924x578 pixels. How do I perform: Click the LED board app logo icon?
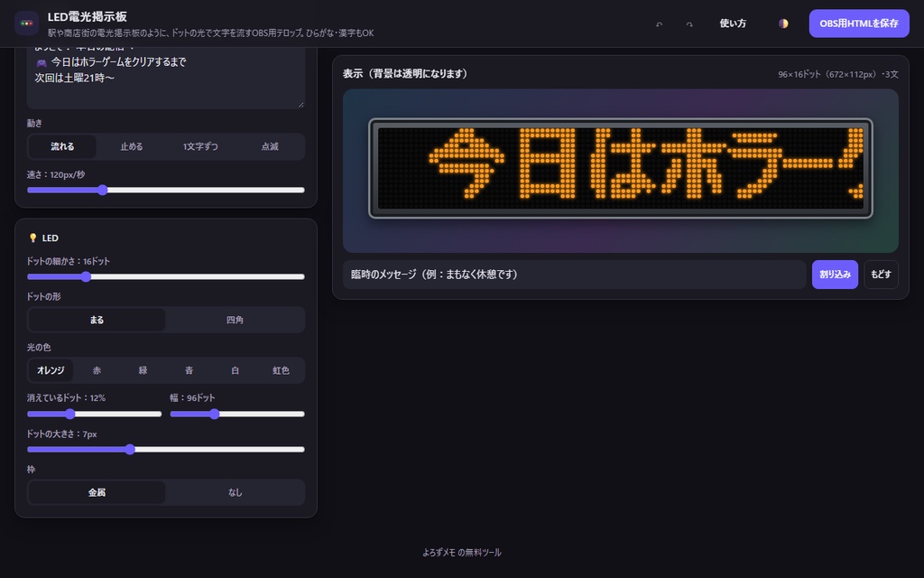26,23
